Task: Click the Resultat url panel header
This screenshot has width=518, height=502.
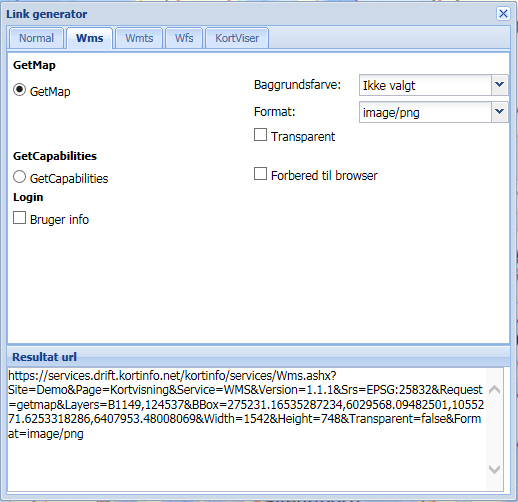Action: click(x=259, y=357)
